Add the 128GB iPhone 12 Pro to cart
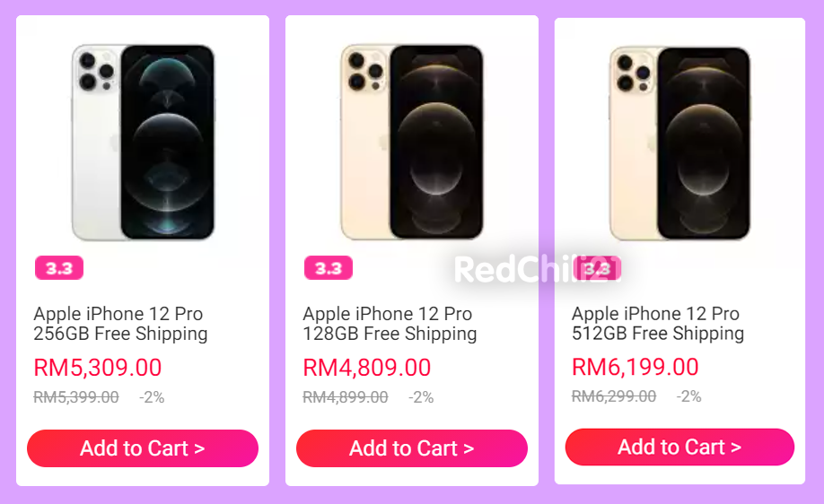Viewport: 824px width, 504px height. pyautogui.click(x=412, y=448)
